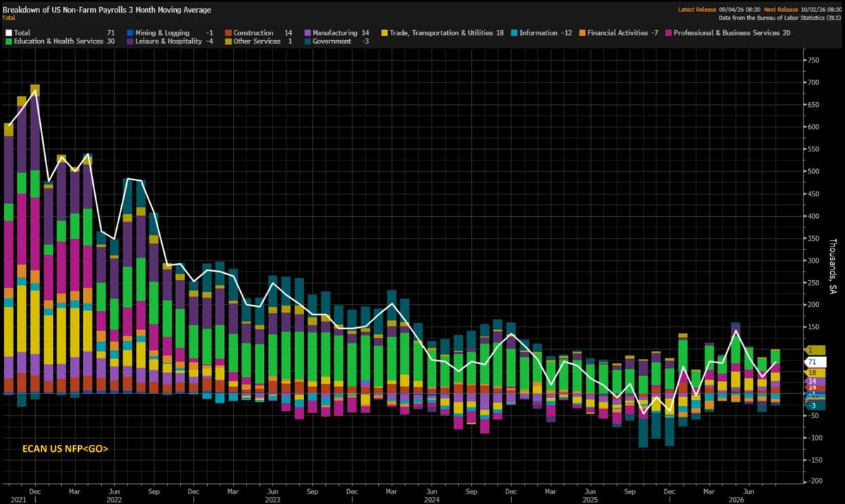845x504 pixels.
Task: Click the purple Manufacturing legend swatch
Action: coord(308,33)
